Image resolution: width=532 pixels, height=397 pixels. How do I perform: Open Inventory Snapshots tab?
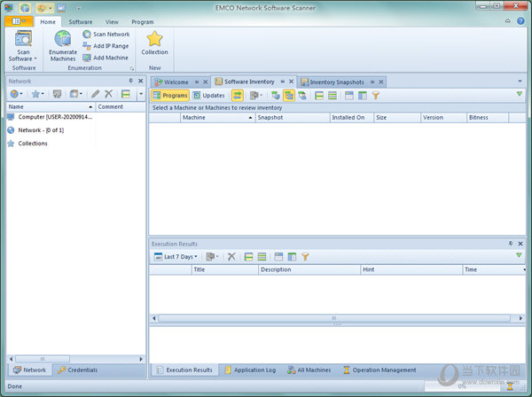click(x=337, y=82)
